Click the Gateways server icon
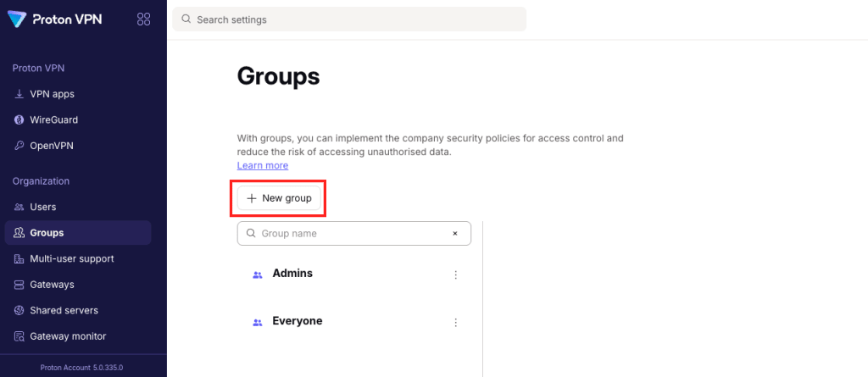This screenshot has height=377, width=868. coord(19,285)
